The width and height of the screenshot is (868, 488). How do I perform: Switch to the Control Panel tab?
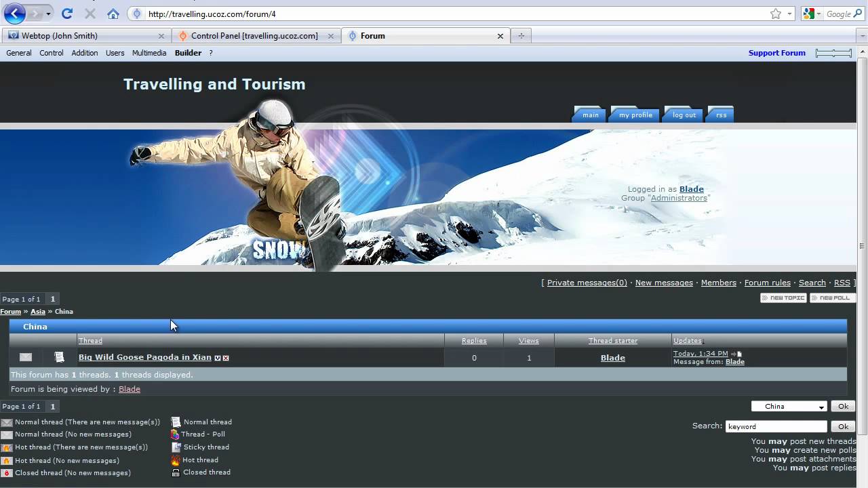point(255,36)
